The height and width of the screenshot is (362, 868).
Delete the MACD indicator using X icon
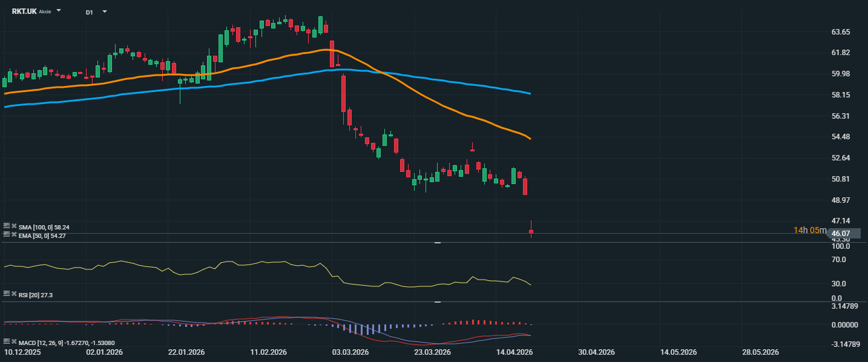click(x=14, y=341)
